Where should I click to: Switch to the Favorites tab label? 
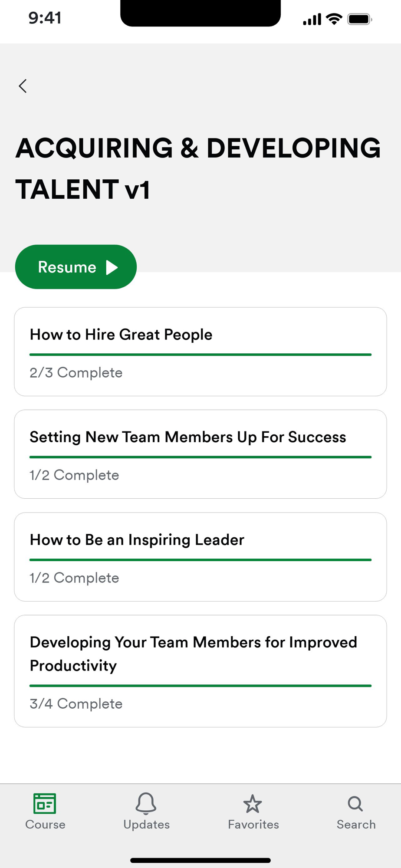253,825
